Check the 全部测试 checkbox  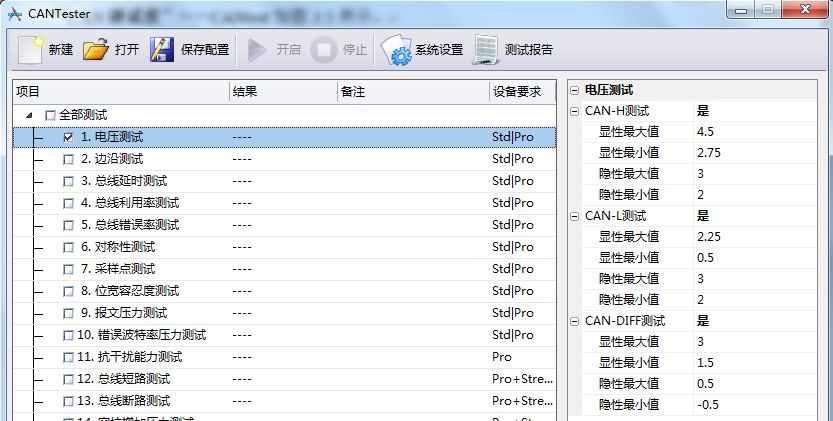50,115
